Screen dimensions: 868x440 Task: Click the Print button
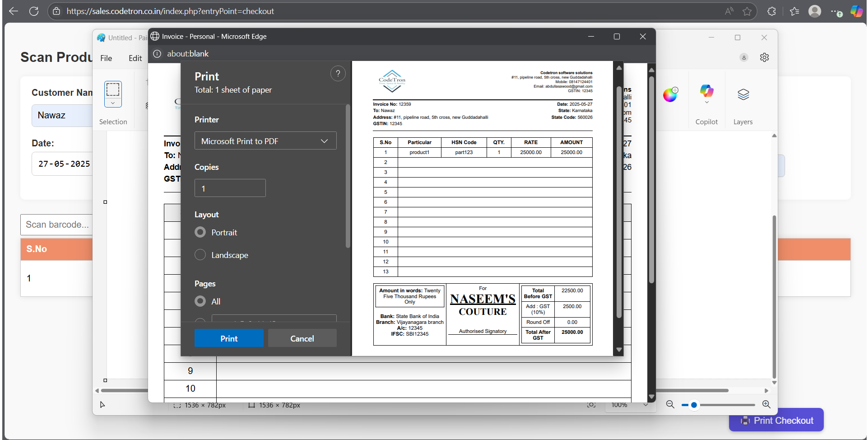point(229,338)
